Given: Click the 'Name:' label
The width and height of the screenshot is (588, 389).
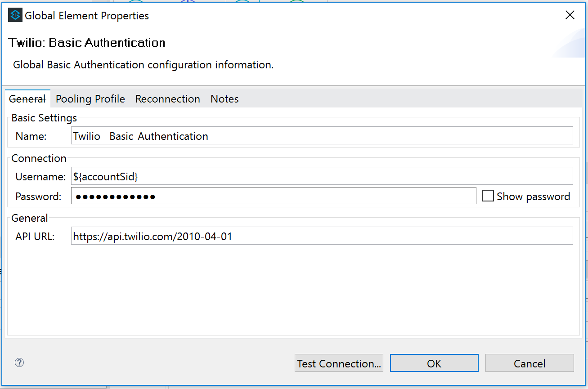Looking at the screenshot, I should pos(31,136).
